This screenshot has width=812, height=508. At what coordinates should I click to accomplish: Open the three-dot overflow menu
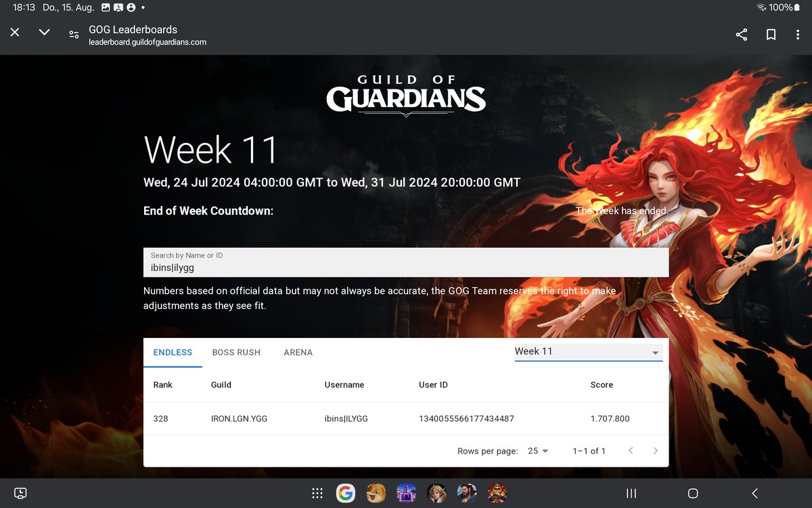pos(798,35)
